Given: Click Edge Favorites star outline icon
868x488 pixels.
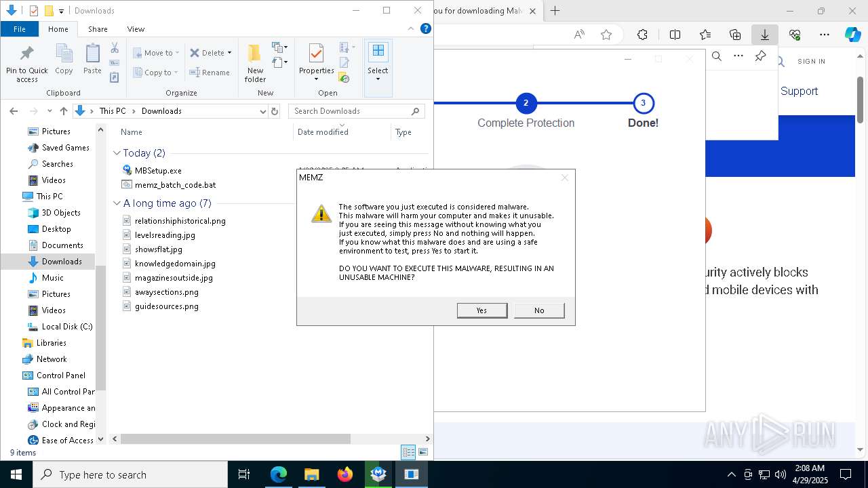Looking at the screenshot, I should (x=606, y=35).
